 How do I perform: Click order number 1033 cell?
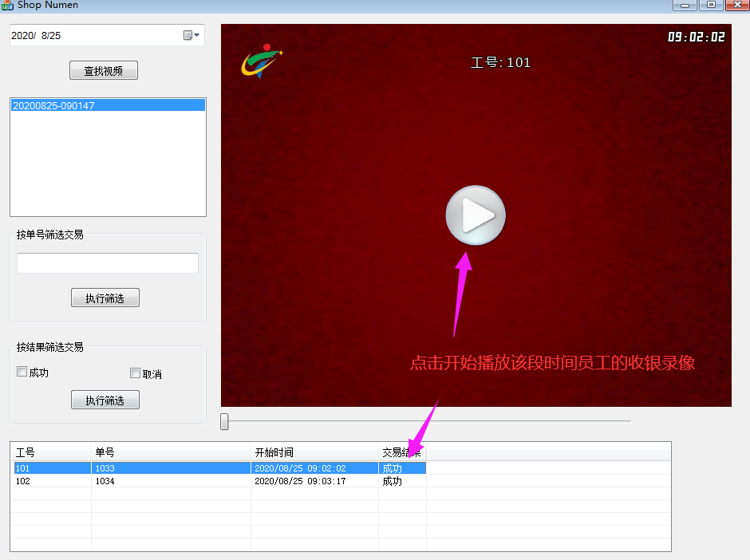tap(171, 468)
